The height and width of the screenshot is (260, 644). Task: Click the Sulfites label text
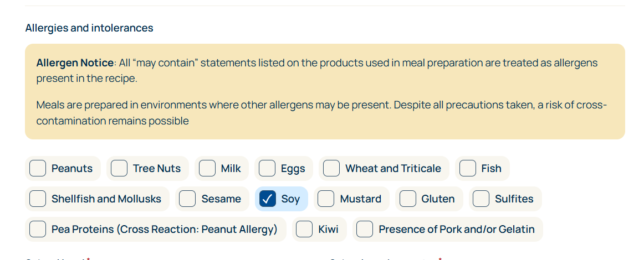coord(514,199)
